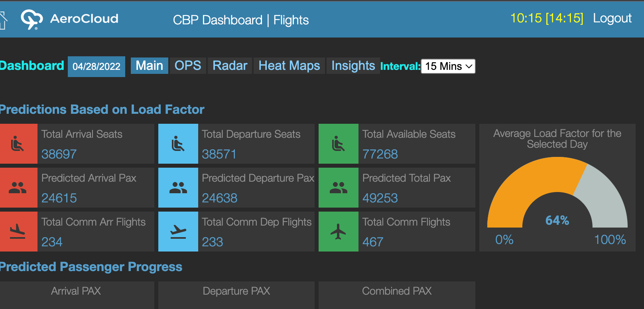Click the Total Available Seats seat icon
The width and height of the screenshot is (644, 309).
pyautogui.click(x=339, y=144)
